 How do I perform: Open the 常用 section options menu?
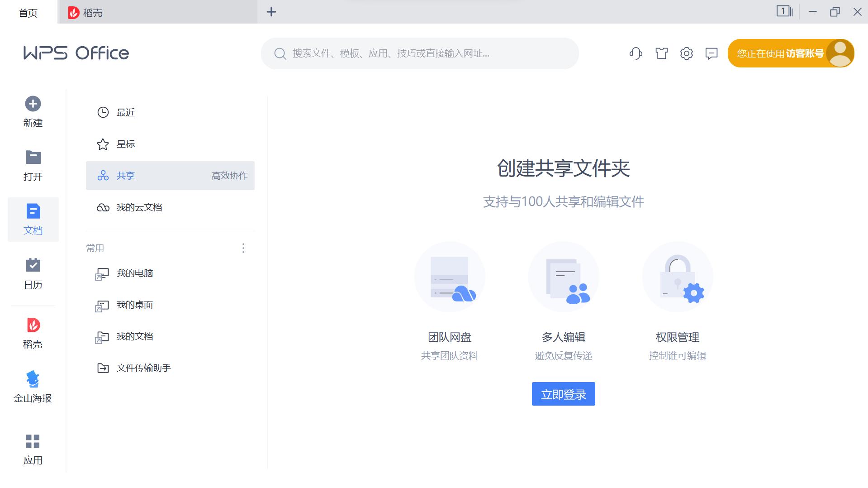coord(243,248)
